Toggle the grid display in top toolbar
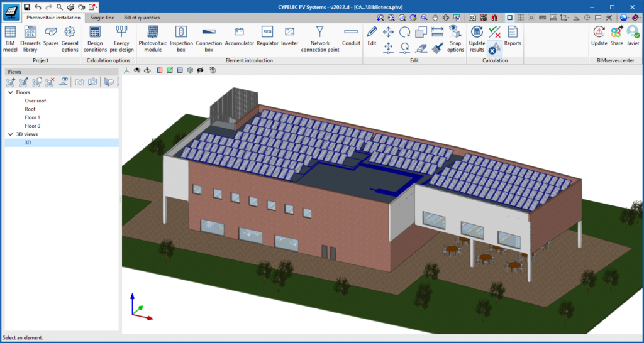Image resolution: width=644 pixels, height=343 pixels. 521,18
